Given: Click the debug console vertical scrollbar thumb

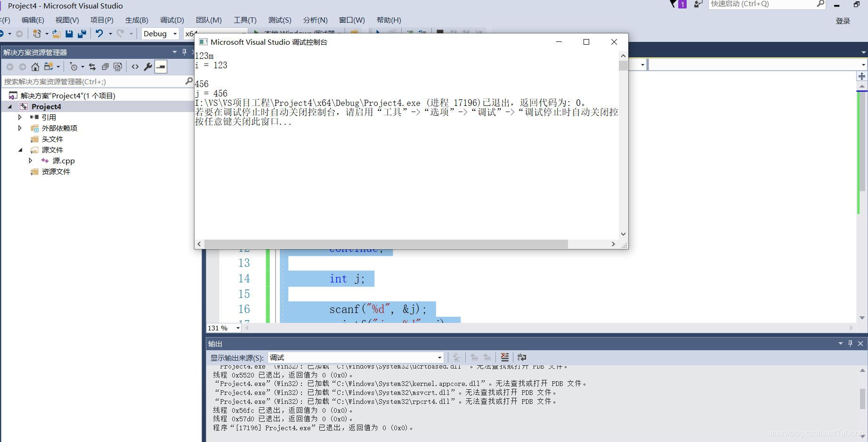Looking at the screenshot, I should click(623, 65).
